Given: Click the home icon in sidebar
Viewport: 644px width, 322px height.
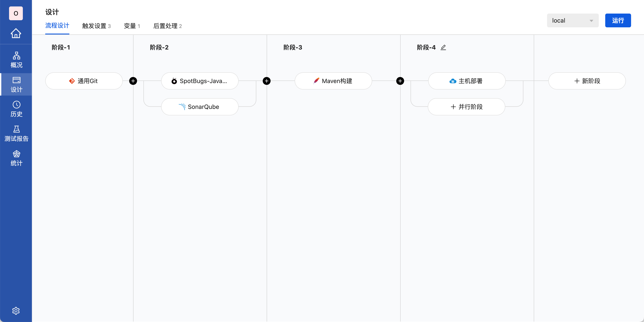Looking at the screenshot, I should pyautogui.click(x=16, y=33).
